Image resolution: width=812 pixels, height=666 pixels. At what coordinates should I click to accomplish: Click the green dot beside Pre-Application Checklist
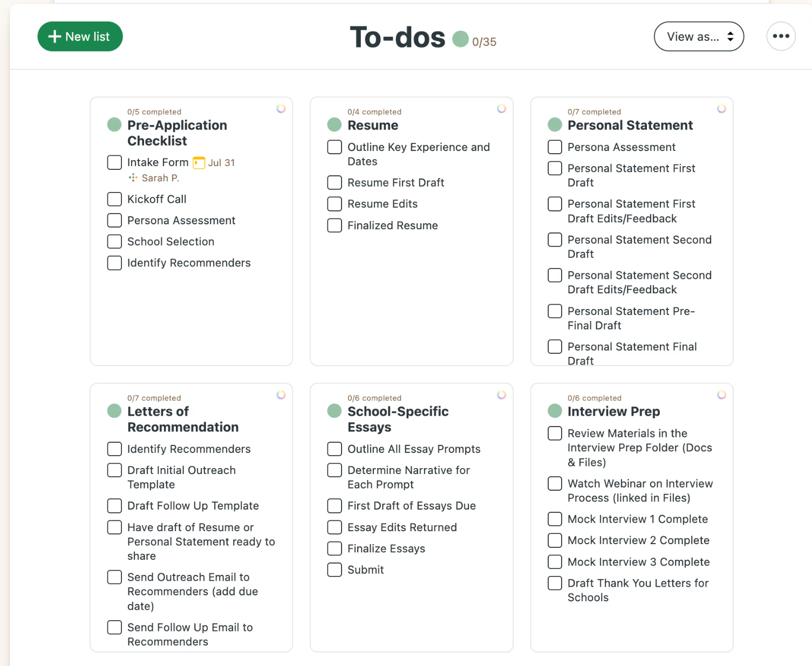[x=114, y=125]
